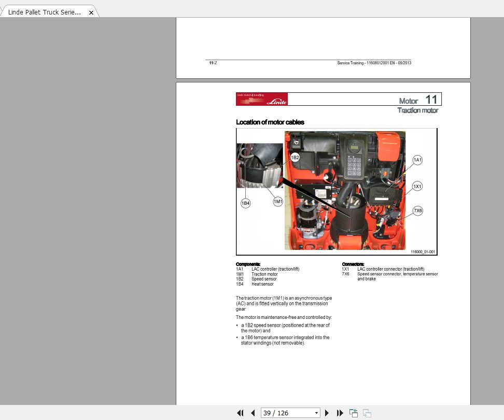Click the 'Speed sensor' component entry
This screenshot has width=504, height=420.
(x=264, y=279)
